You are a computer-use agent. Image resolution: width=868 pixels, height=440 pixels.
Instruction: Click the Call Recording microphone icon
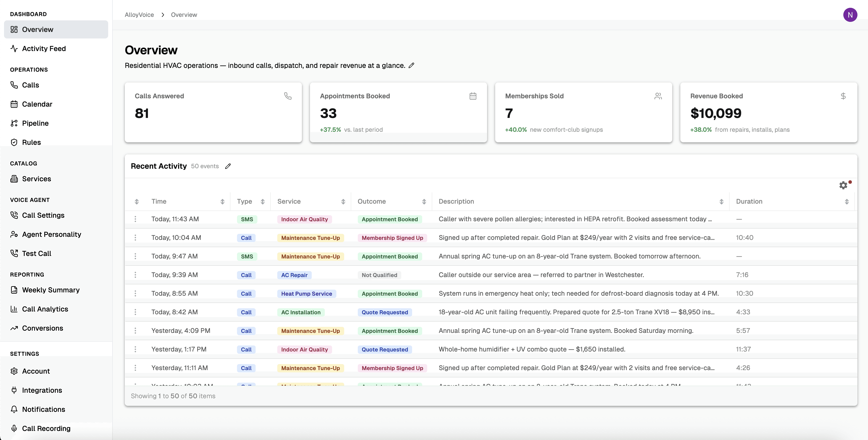click(x=14, y=428)
